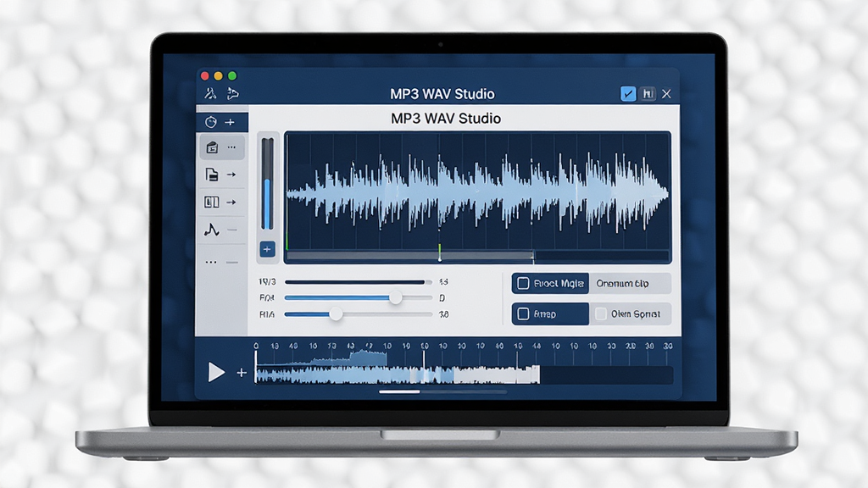Click the green zoom window dot
Screen dimensions: 868x488
click(x=232, y=75)
